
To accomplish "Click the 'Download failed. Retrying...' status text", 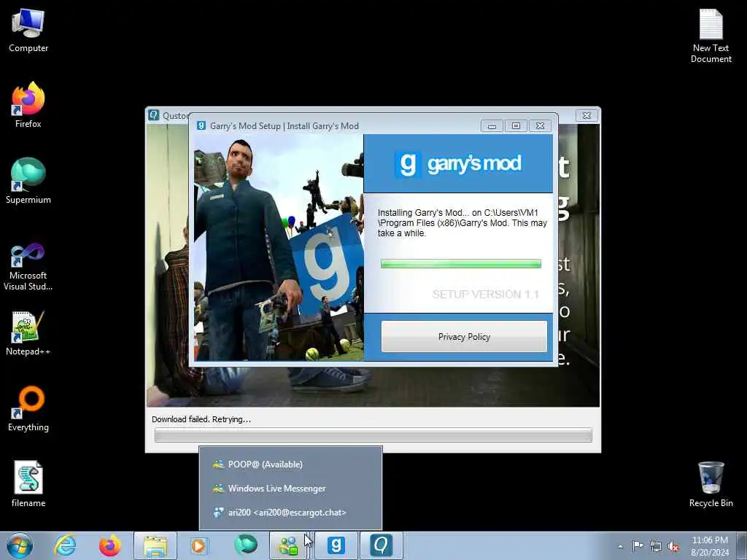I will click(x=201, y=419).
